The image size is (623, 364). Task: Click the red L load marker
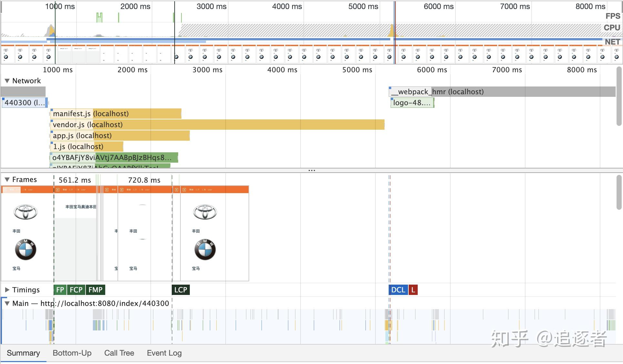point(413,290)
